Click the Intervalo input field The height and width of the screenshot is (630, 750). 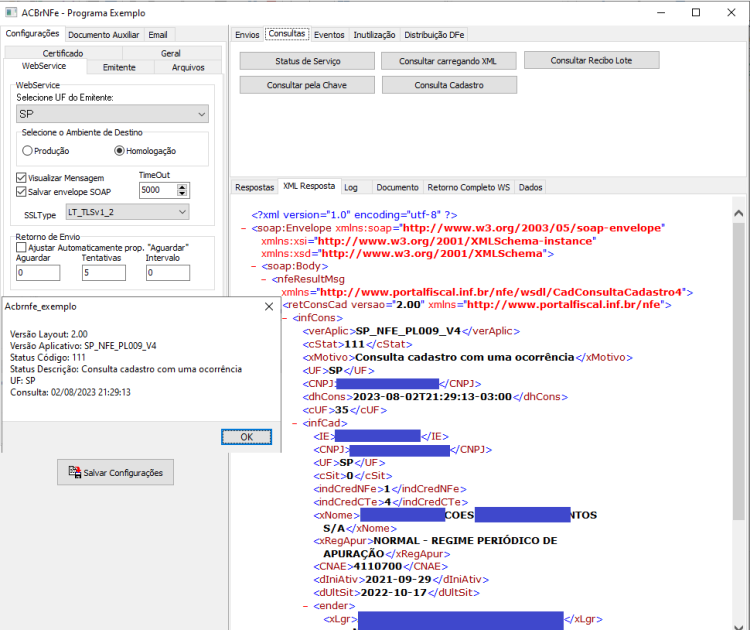168,273
